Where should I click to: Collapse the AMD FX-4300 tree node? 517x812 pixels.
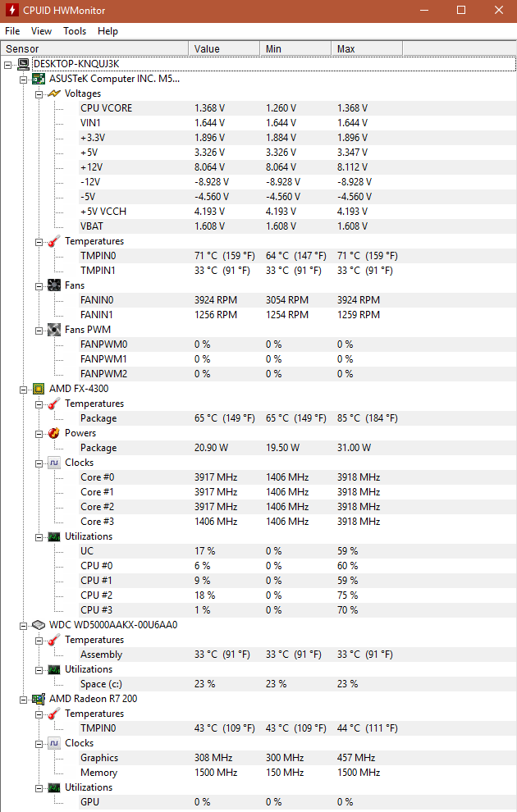[x=23, y=390]
